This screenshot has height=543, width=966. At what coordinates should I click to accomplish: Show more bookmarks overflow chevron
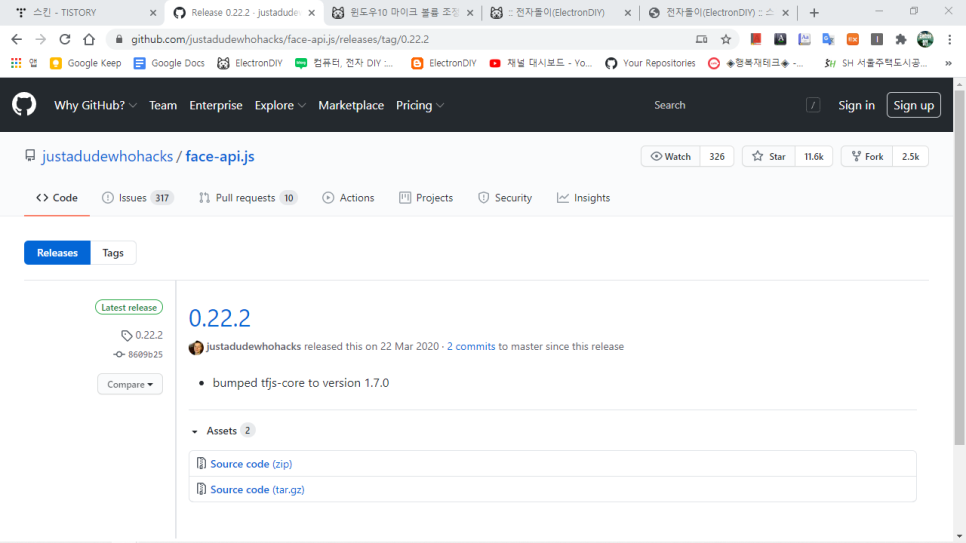(x=948, y=63)
